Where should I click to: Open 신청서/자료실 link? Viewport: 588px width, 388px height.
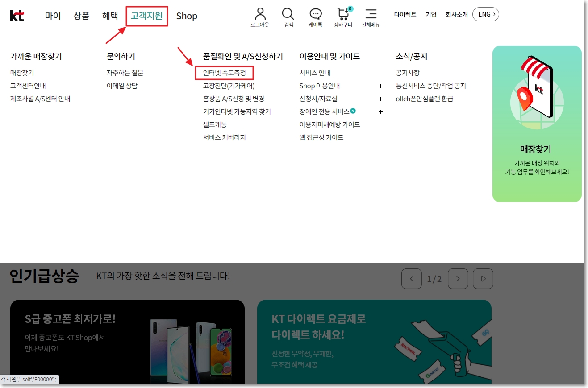pos(318,99)
